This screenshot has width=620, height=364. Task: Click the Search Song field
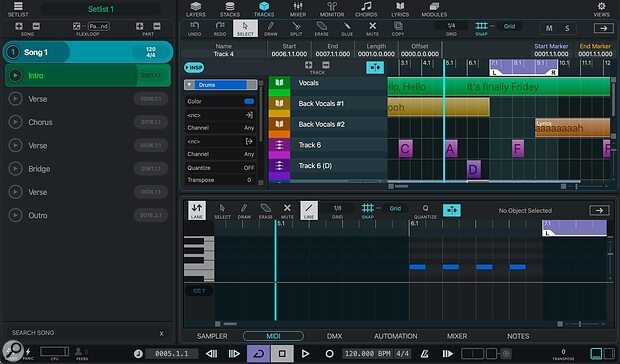coord(83,333)
